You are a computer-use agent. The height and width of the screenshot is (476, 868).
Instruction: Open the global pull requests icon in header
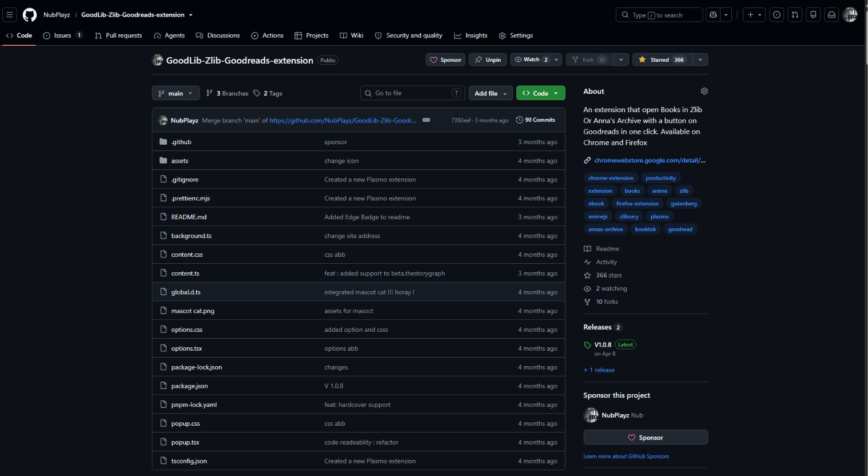coord(795,15)
